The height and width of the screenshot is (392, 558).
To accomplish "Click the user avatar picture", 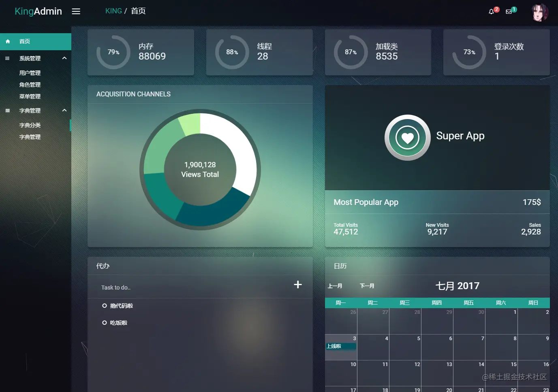I will pyautogui.click(x=540, y=12).
